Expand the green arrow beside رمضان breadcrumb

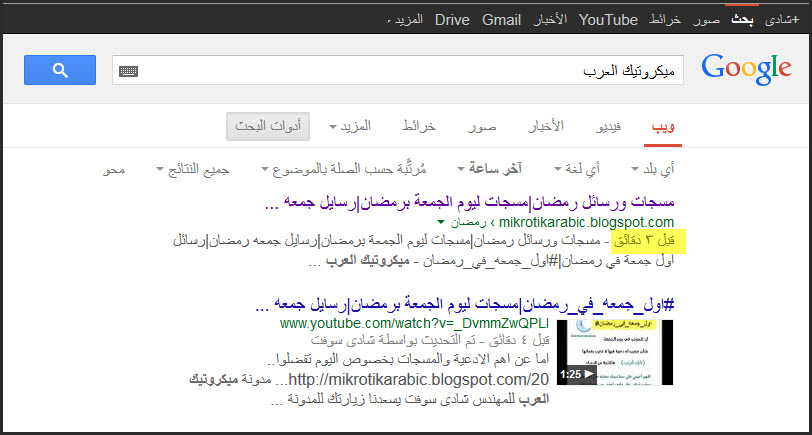click(440, 223)
